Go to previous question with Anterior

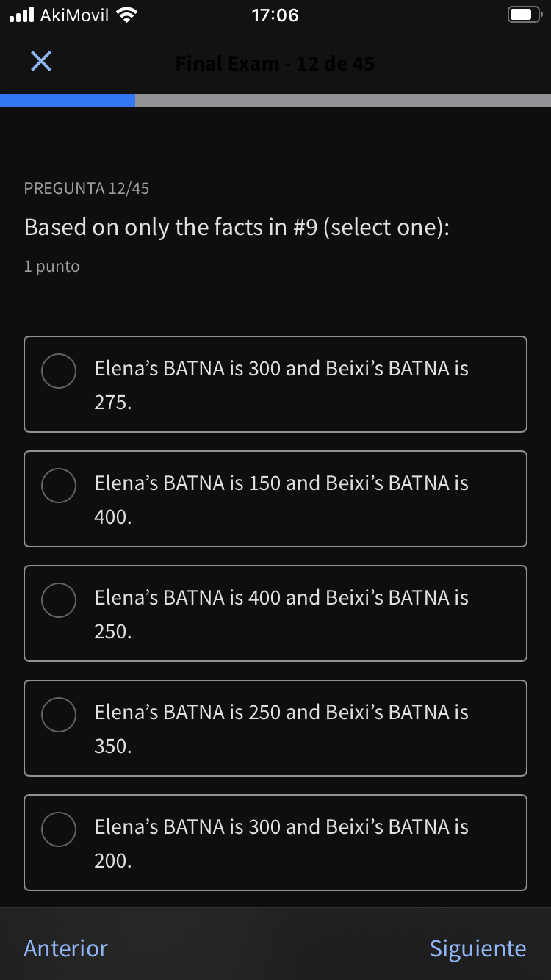(x=65, y=948)
